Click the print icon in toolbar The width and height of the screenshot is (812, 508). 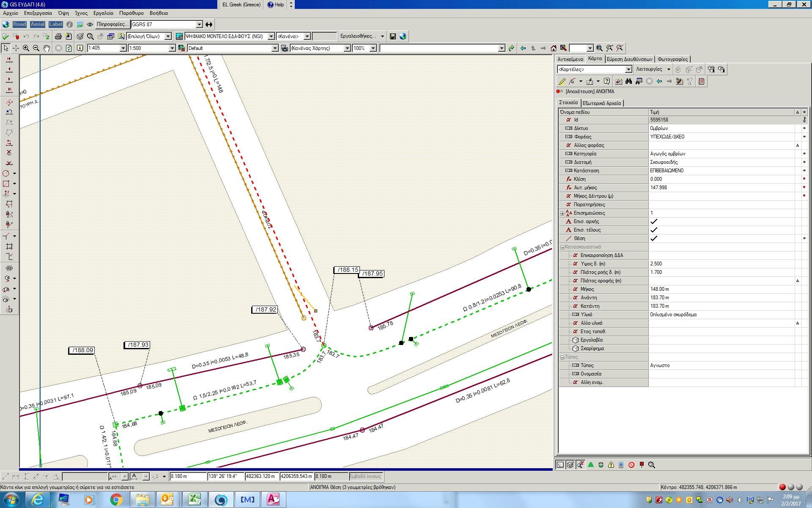click(x=58, y=36)
